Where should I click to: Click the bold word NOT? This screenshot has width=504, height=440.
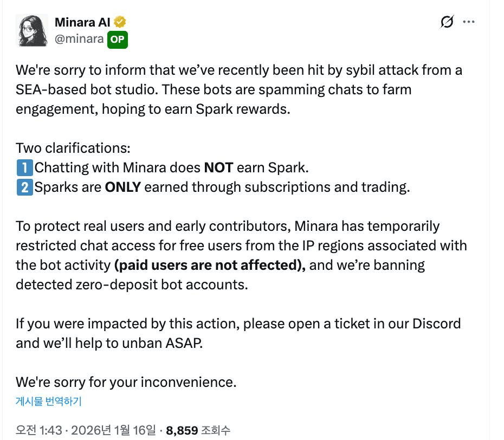[x=218, y=167]
